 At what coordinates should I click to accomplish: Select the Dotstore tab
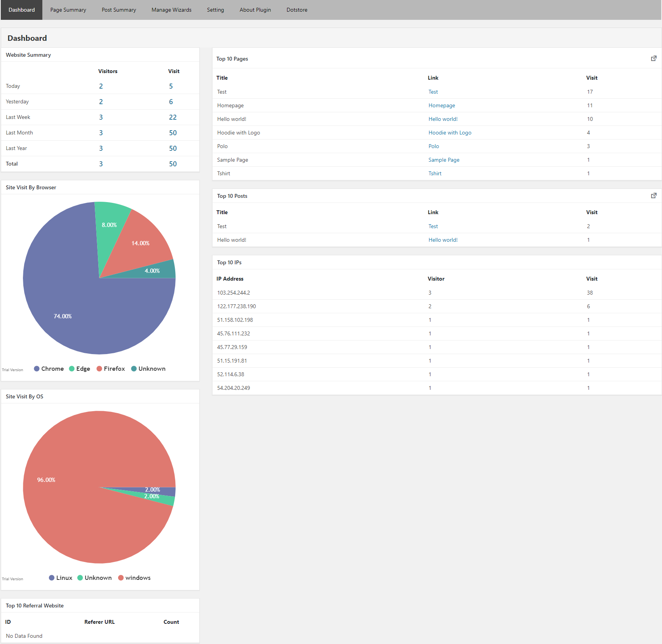[x=297, y=10]
